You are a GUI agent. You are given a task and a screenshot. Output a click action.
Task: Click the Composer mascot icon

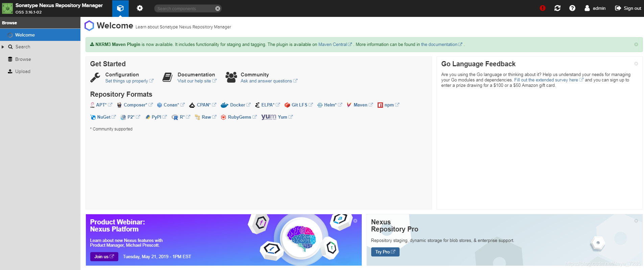(119, 105)
